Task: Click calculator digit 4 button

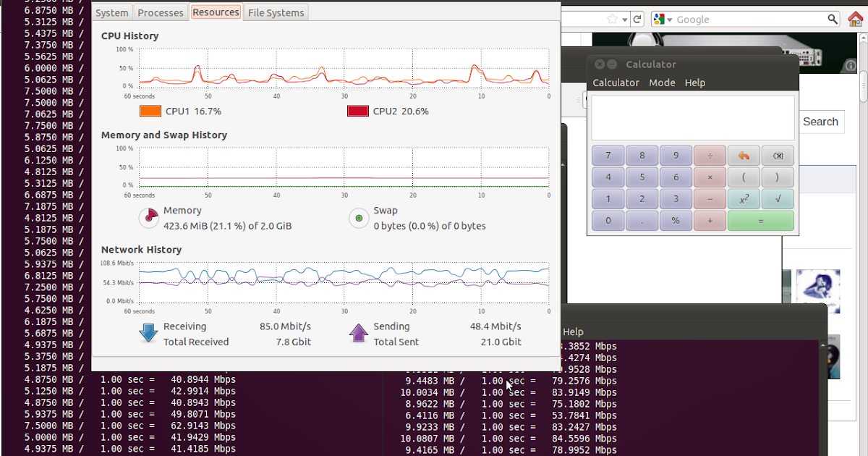Action: [608, 177]
